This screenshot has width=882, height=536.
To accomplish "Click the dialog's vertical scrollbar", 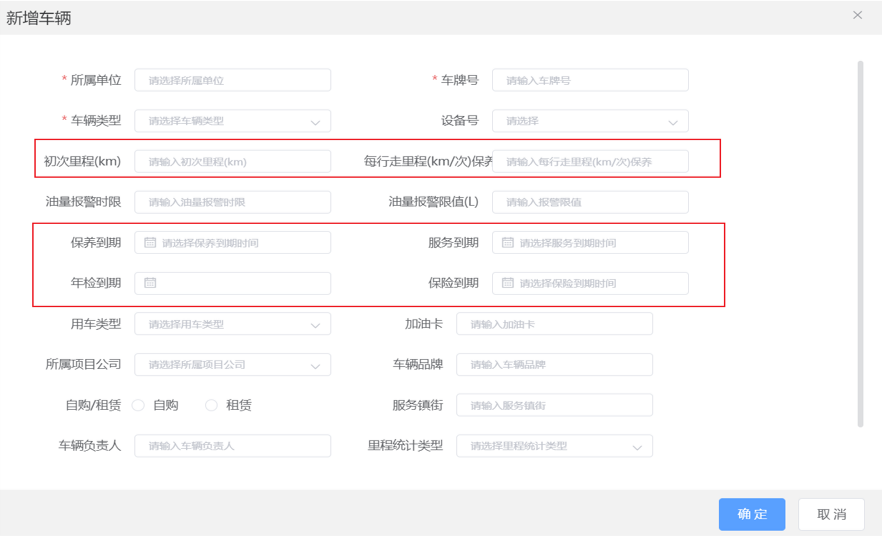I will tap(860, 244).
